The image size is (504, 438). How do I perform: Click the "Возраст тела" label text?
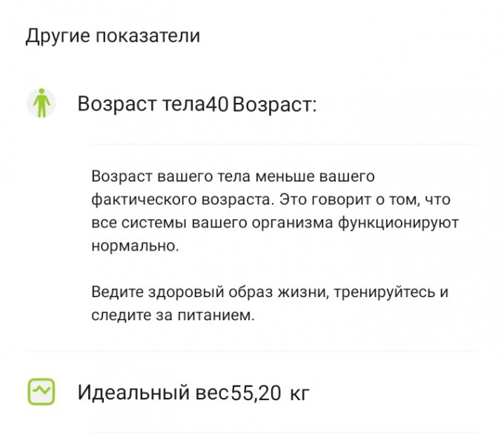pyautogui.click(x=141, y=104)
